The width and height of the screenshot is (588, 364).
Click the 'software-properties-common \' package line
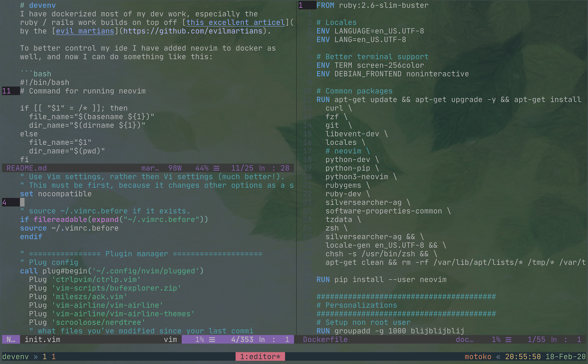coord(388,211)
